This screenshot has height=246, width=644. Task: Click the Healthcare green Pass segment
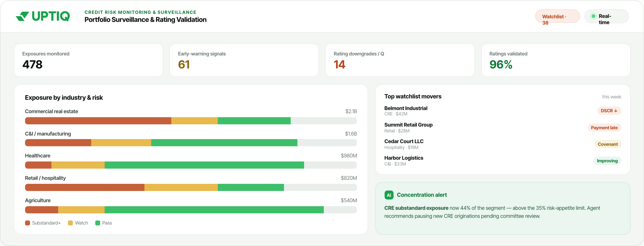[204, 165]
